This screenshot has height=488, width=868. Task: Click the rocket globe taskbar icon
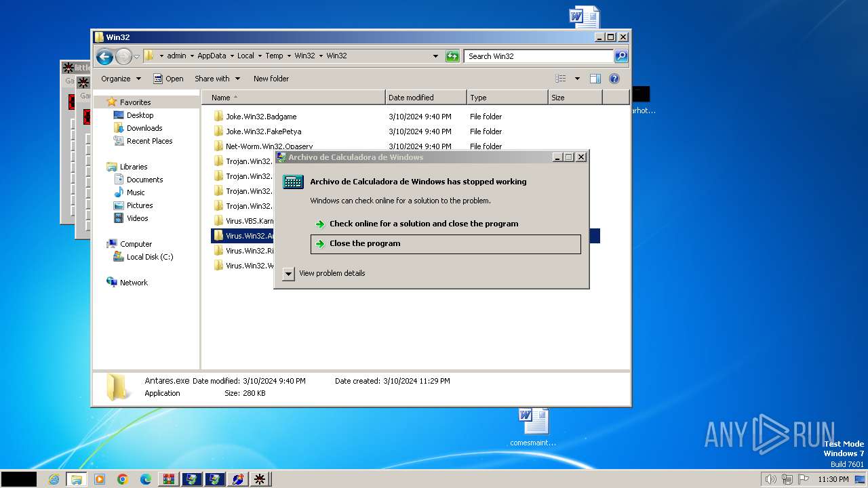(x=238, y=479)
